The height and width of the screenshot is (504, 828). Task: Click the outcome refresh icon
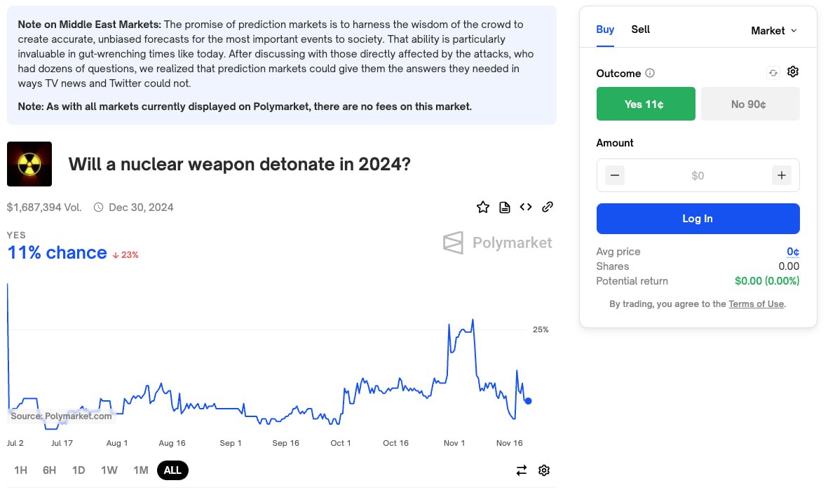(x=773, y=73)
